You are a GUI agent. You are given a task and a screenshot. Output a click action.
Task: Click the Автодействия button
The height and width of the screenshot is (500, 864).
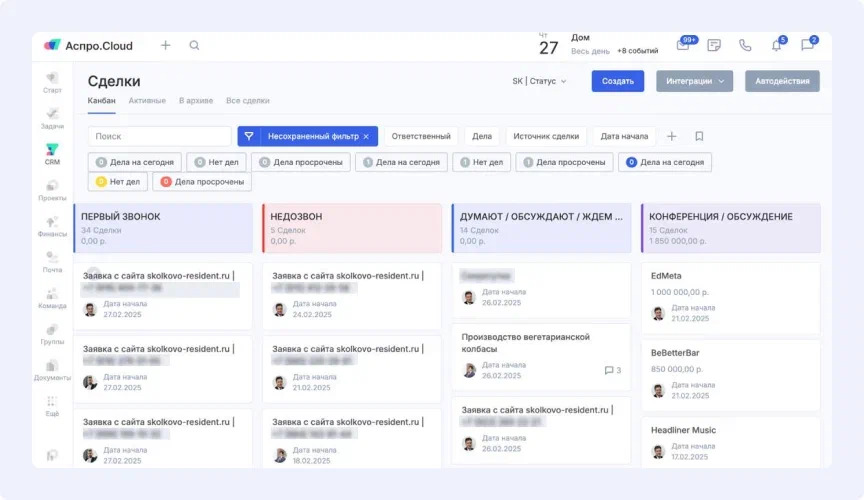coord(782,81)
